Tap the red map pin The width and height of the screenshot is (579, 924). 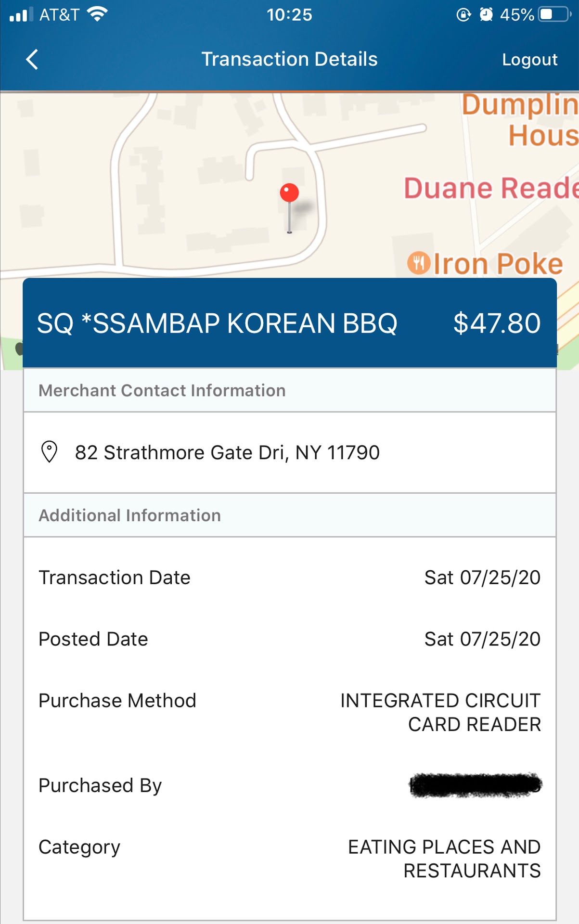click(289, 193)
